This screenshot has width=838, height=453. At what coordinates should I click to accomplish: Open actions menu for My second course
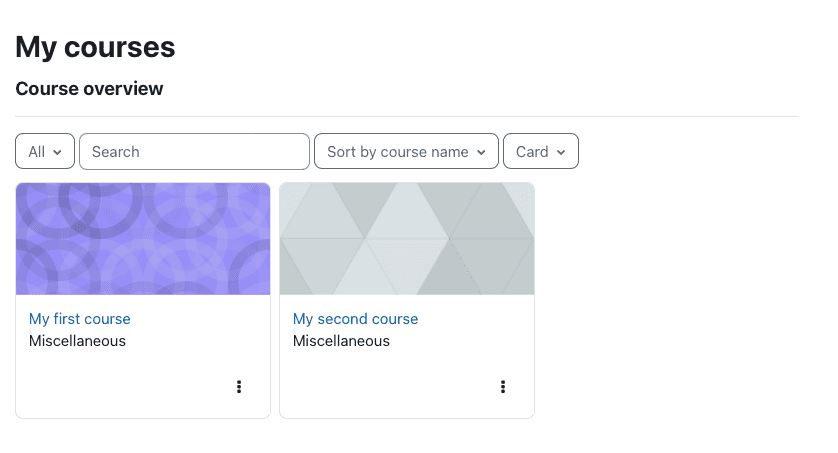tap(503, 387)
